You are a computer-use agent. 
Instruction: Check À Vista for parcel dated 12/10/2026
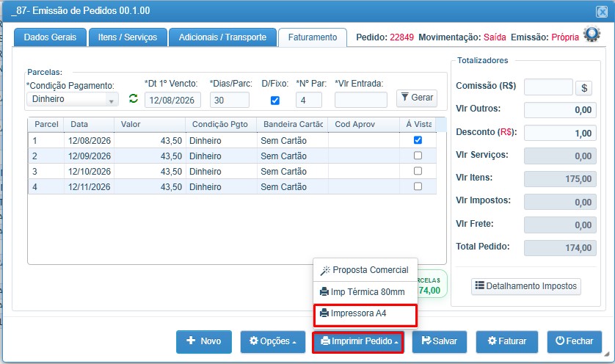click(418, 170)
